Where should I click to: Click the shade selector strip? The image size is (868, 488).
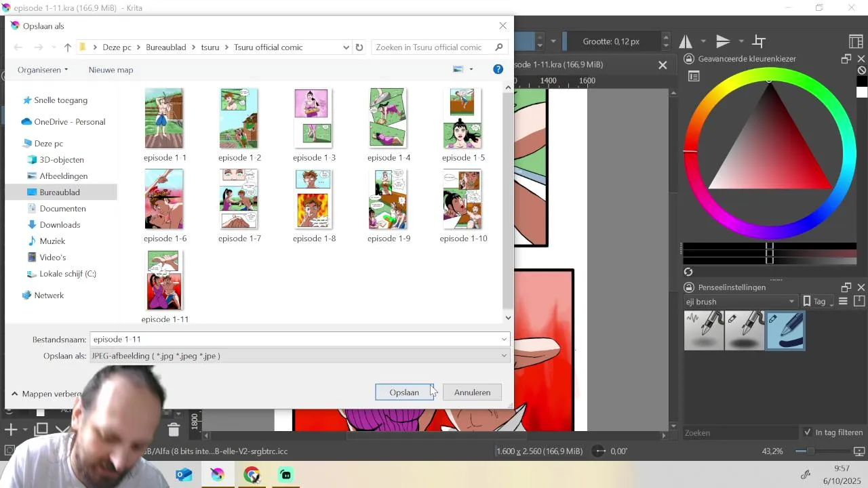pyautogui.click(x=770, y=253)
